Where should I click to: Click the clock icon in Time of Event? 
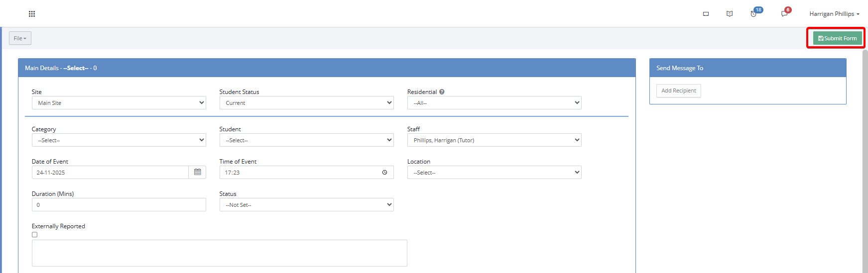click(384, 173)
